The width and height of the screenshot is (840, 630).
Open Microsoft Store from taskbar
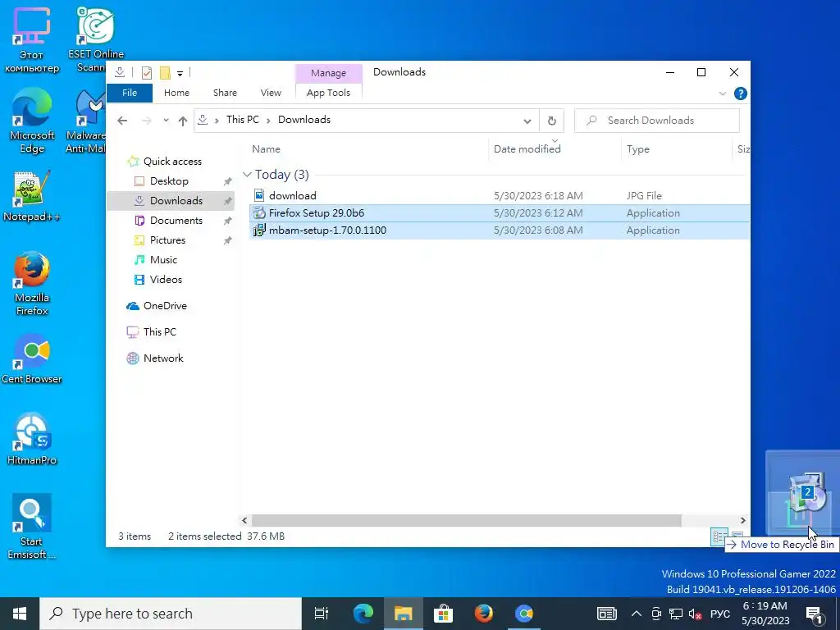coord(443,614)
